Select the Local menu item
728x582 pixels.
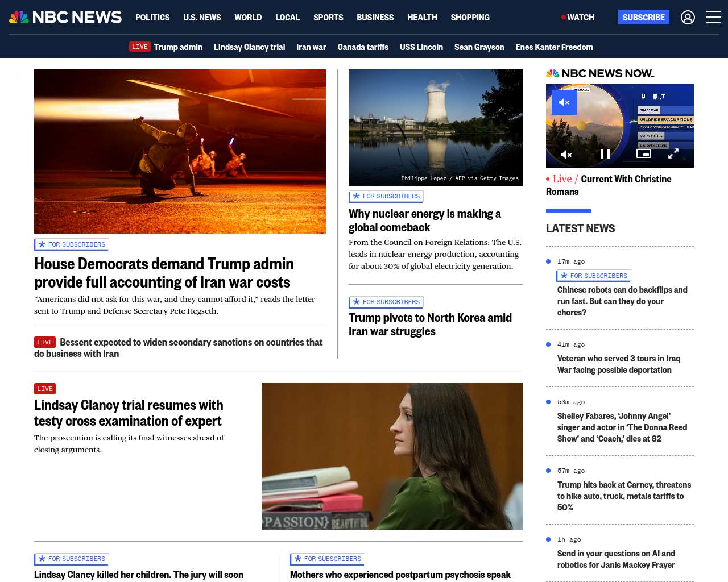point(287,18)
